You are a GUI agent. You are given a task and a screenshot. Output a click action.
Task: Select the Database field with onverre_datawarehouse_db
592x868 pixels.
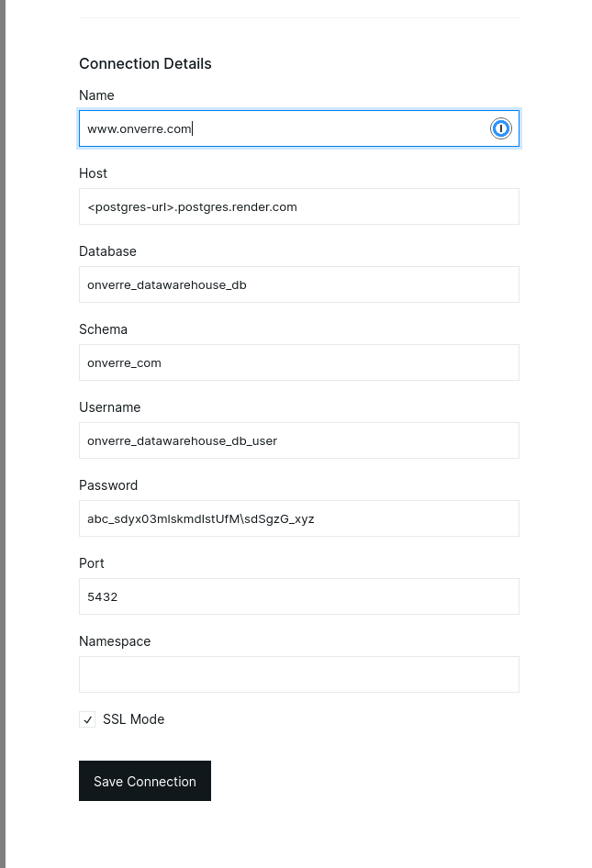click(x=298, y=284)
